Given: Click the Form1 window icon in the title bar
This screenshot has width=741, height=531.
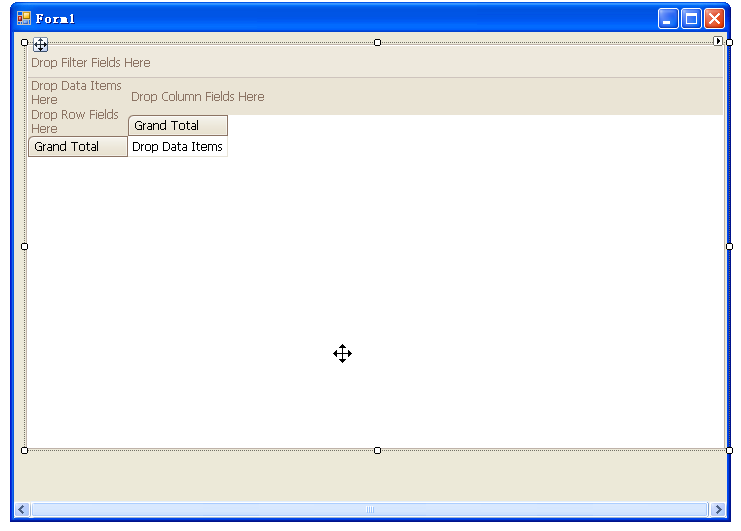Looking at the screenshot, I should pyautogui.click(x=24, y=18).
